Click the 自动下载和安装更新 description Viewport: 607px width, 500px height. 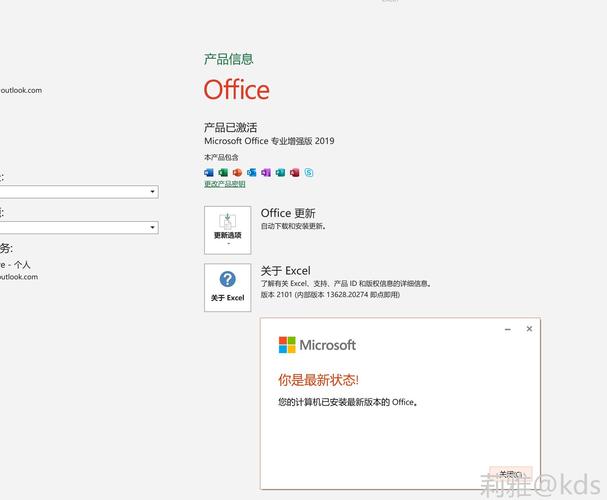pos(293,226)
